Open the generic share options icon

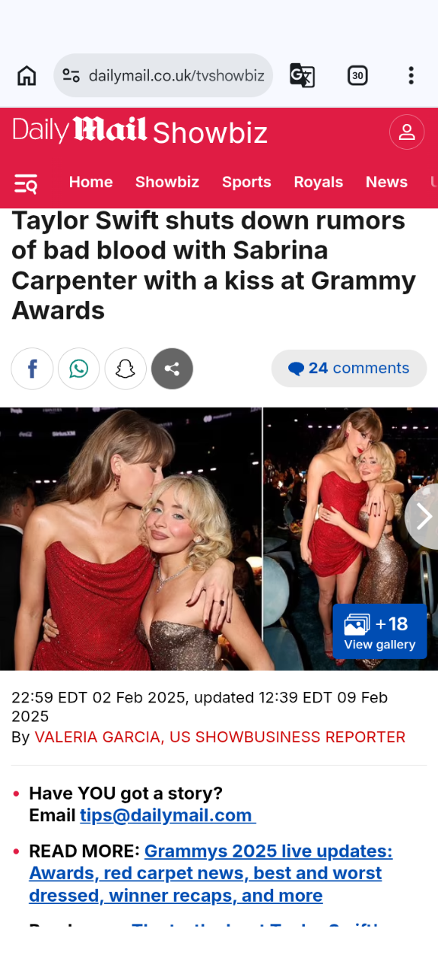(x=172, y=369)
